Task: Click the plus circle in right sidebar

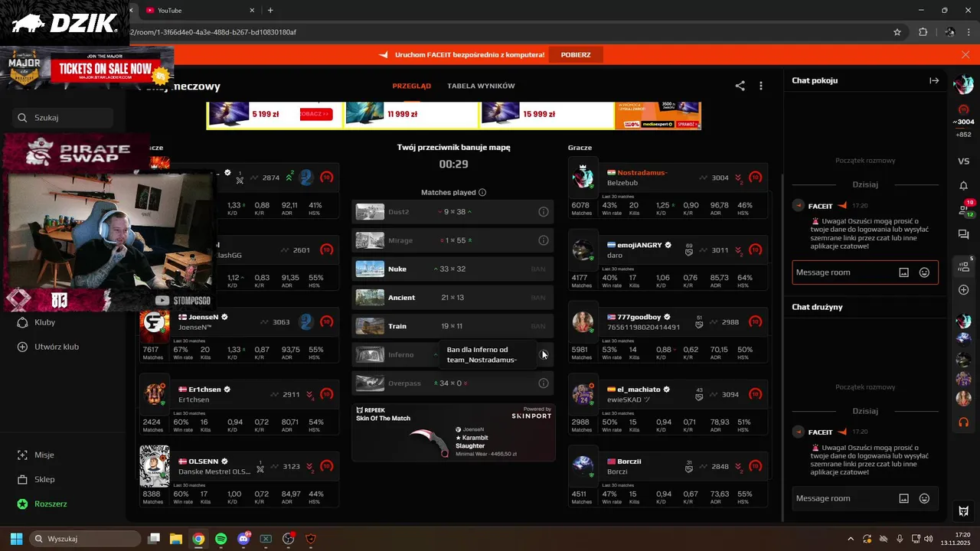Action: (963, 290)
